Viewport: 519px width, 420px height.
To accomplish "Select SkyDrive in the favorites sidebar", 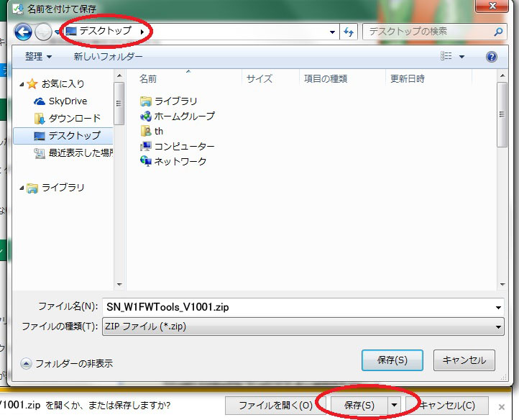I will click(x=68, y=101).
